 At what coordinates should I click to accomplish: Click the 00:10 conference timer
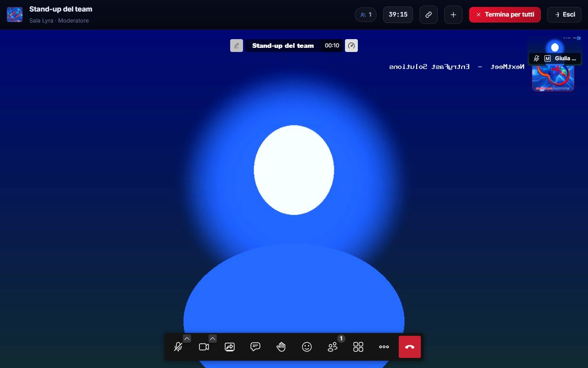(332, 46)
